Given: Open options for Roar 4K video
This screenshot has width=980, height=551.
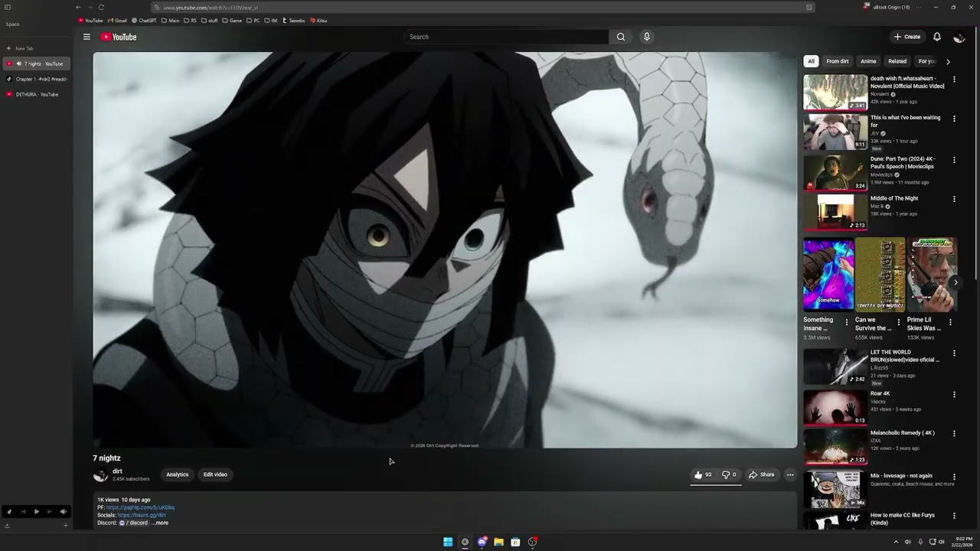Looking at the screenshot, I should coord(954,394).
